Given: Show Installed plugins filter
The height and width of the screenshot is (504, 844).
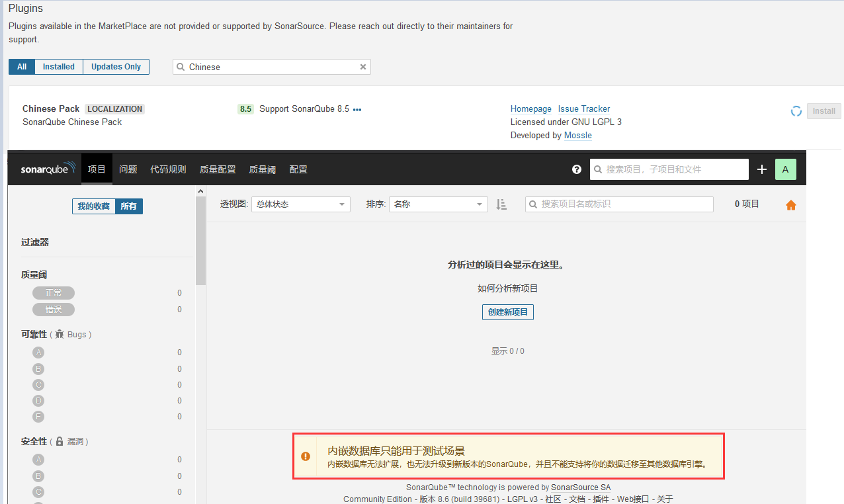Looking at the screenshot, I should tap(59, 67).
